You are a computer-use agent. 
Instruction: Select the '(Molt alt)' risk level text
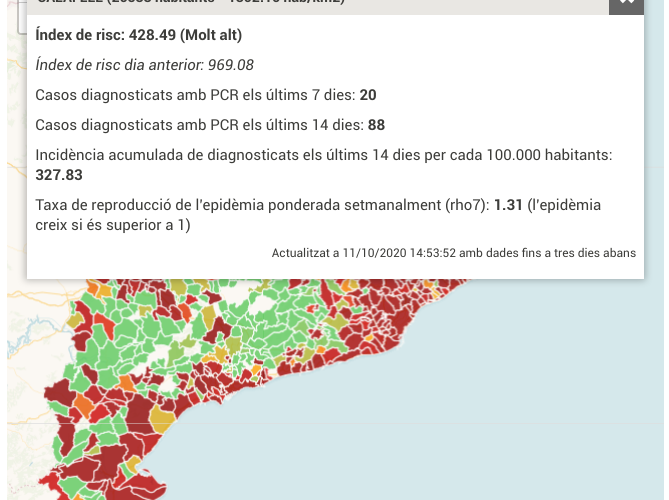211,36
